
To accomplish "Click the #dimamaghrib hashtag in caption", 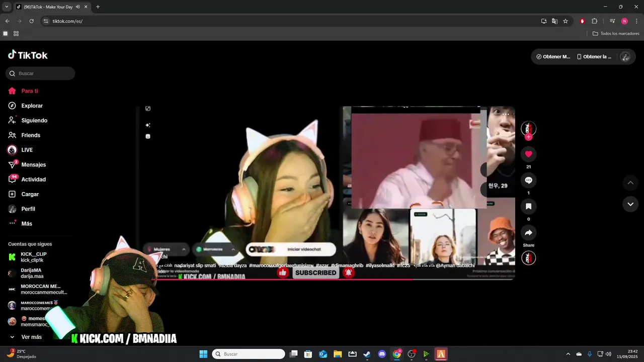I will point(347,265).
